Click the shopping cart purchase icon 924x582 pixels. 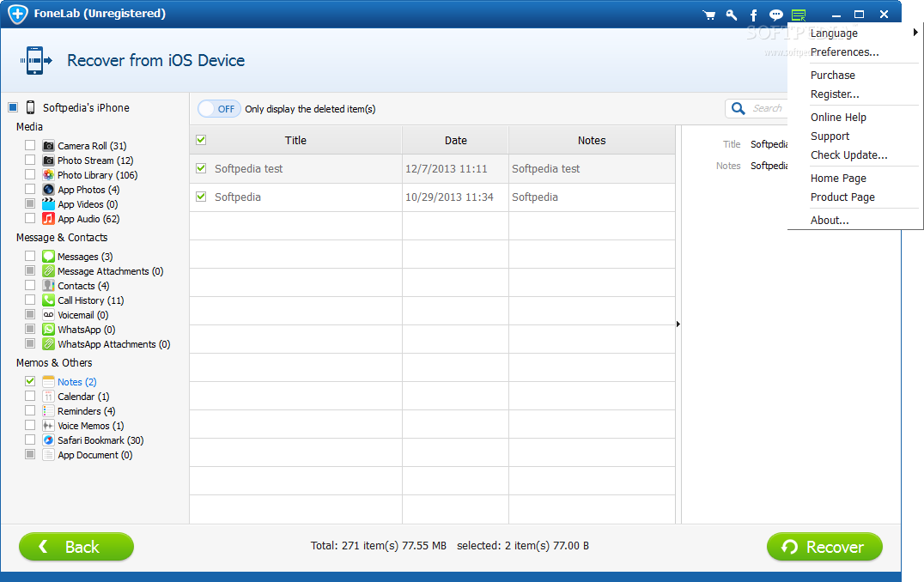coord(709,15)
